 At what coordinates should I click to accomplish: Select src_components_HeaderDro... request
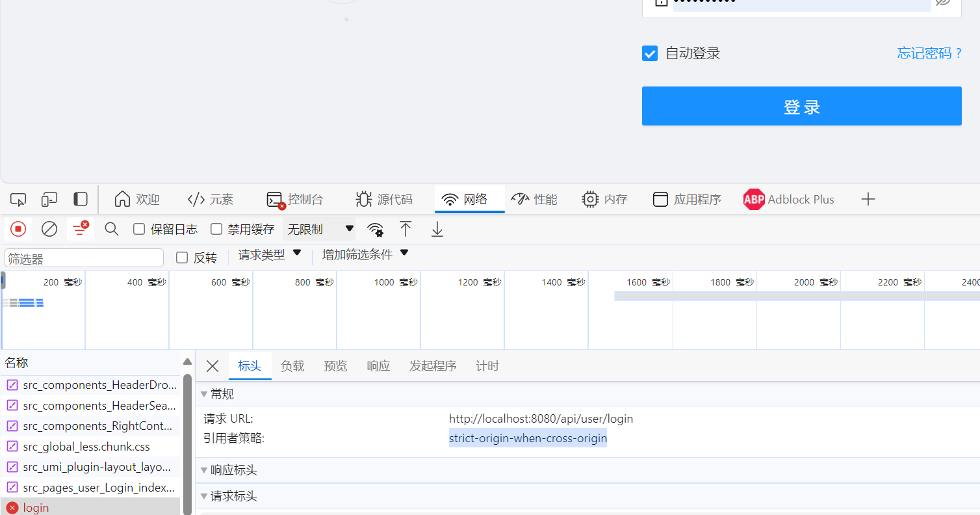point(91,385)
